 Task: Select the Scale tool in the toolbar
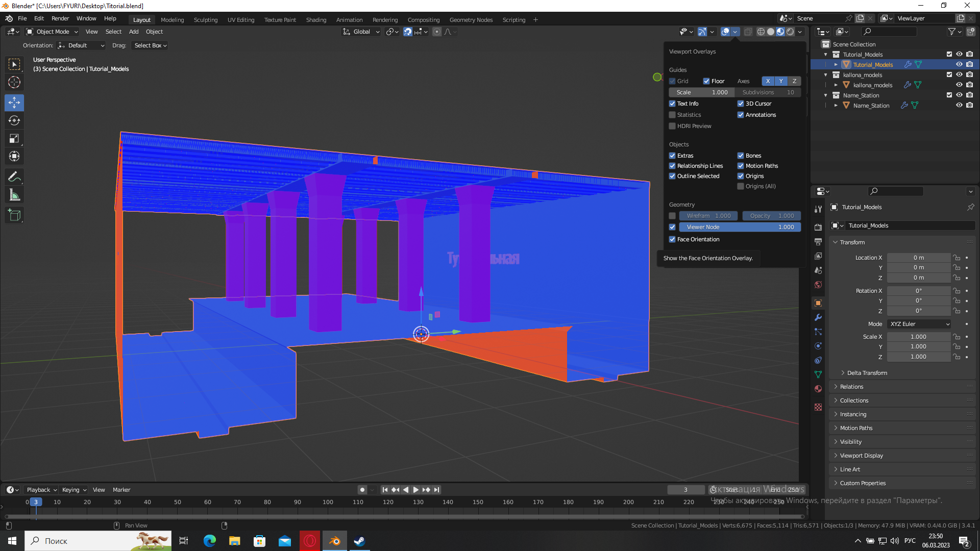click(x=14, y=139)
